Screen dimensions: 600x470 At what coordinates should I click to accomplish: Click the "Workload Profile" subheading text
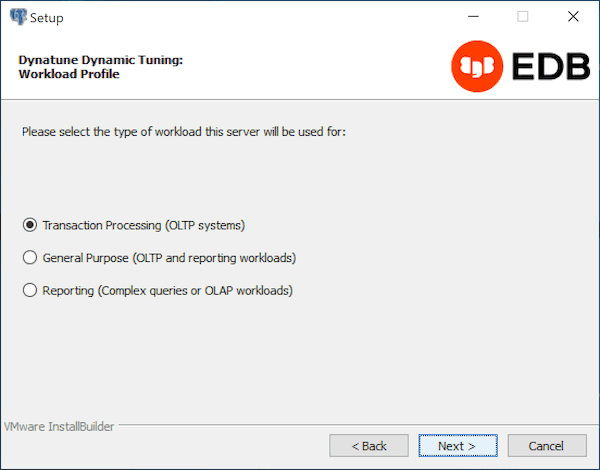click(69, 74)
